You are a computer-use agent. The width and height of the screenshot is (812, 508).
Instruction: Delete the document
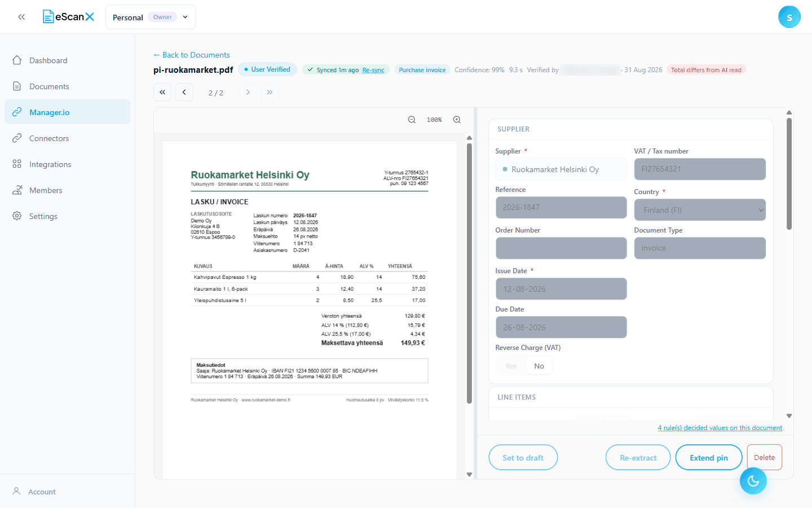[765, 457]
